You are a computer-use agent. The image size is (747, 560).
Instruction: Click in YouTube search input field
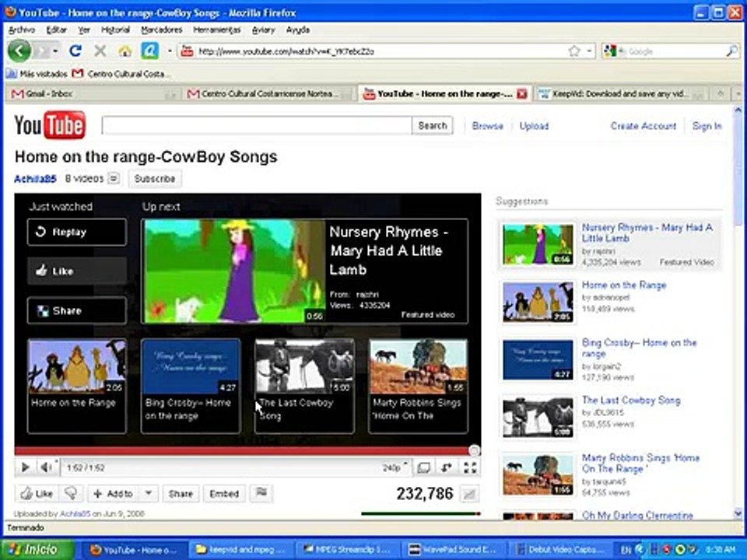[257, 126]
